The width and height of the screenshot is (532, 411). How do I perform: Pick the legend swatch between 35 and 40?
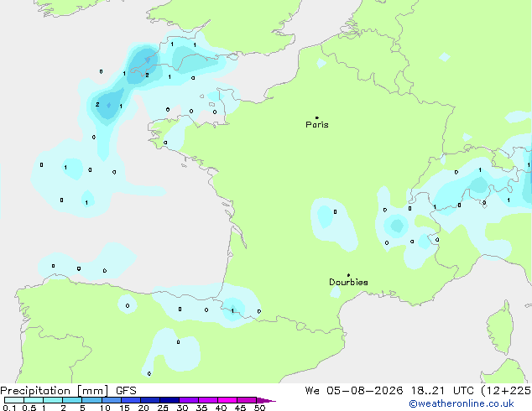coord(208,400)
